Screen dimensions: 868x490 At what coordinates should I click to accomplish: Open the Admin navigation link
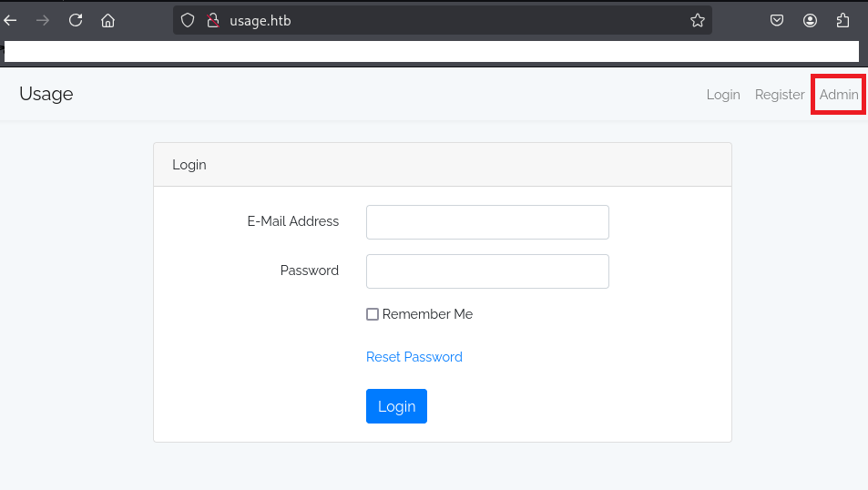(x=838, y=95)
